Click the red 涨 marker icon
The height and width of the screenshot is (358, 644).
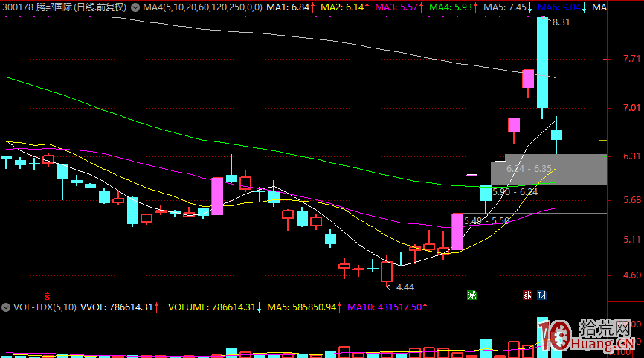tap(527, 295)
